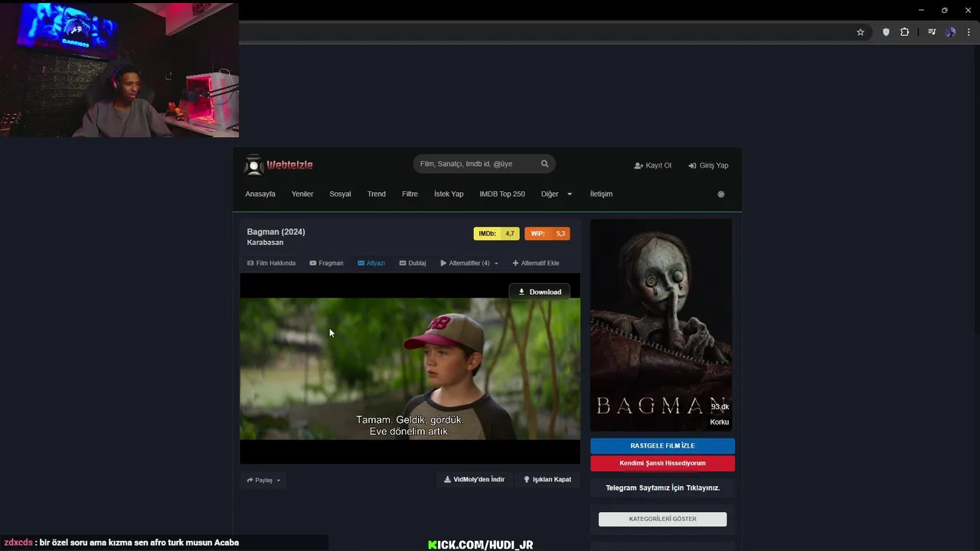Viewport: 980px width, 551px height.
Task: Click KATEGORİLERİ GÖSTER button
Action: coord(662,519)
